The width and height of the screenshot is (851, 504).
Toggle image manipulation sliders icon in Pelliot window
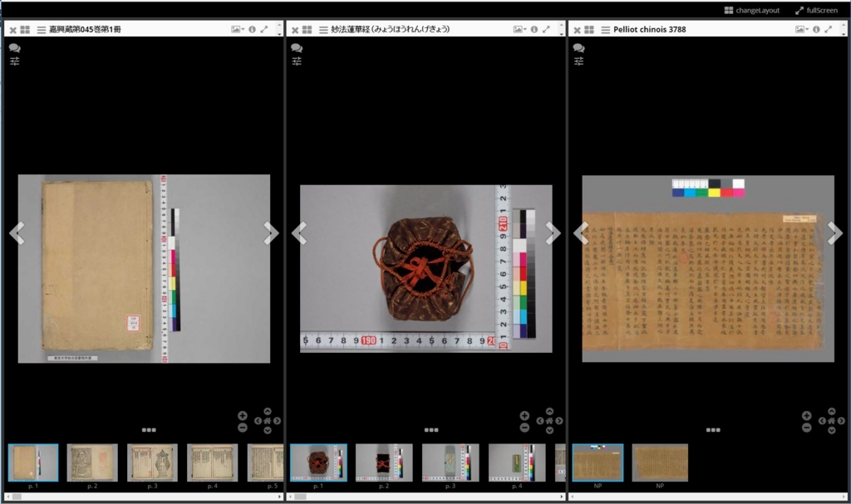[579, 61]
